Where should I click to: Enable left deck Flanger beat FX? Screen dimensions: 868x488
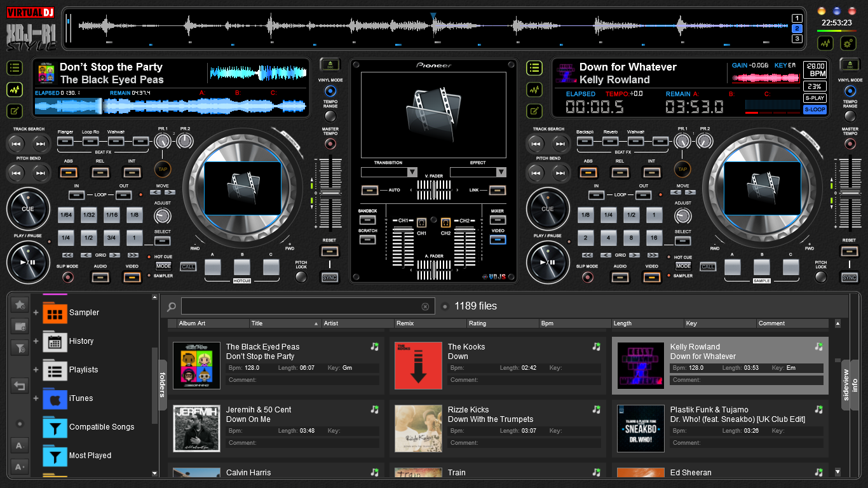pos(65,141)
